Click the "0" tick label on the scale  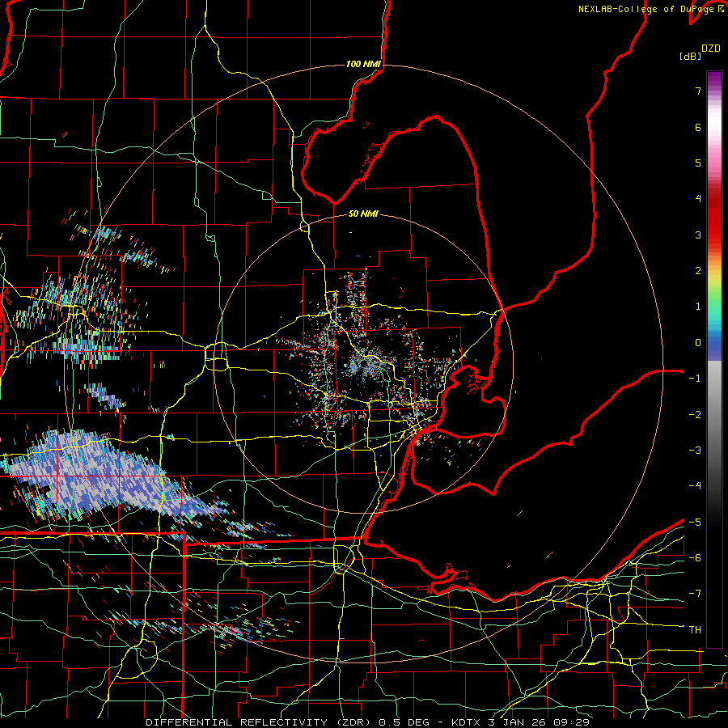click(x=698, y=343)
